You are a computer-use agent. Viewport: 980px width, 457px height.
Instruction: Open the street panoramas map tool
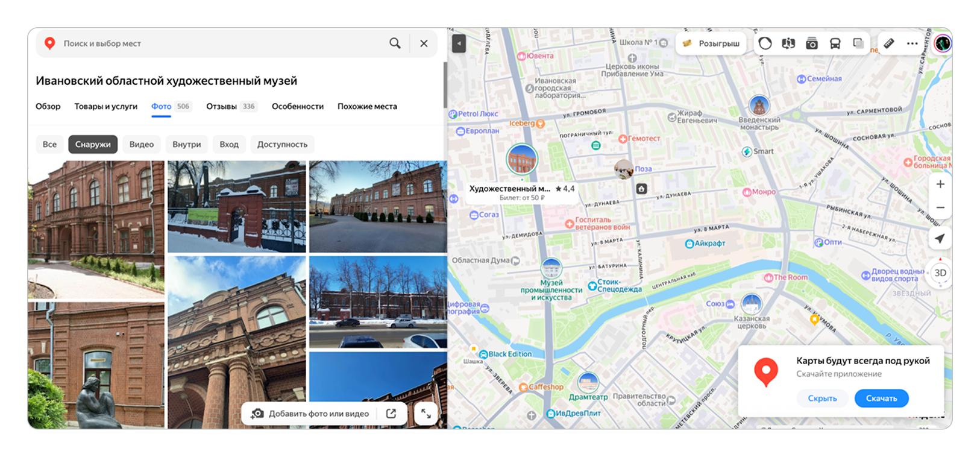(788, 43)
